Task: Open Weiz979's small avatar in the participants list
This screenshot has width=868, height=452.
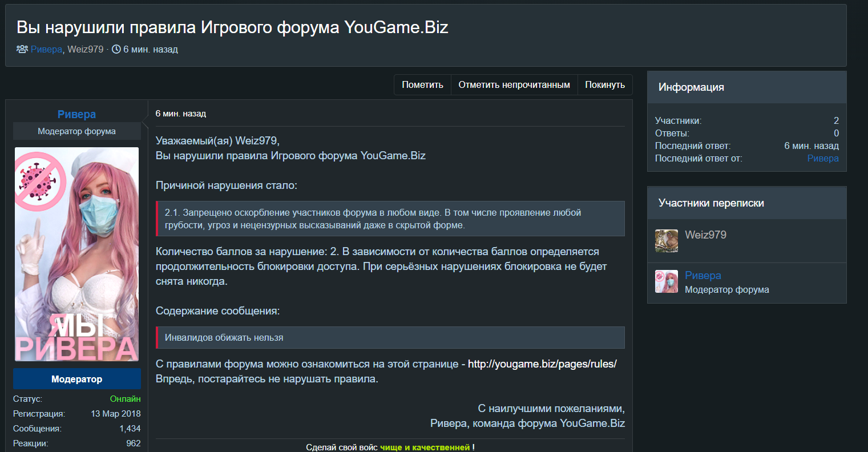Action: click(666, 241)
